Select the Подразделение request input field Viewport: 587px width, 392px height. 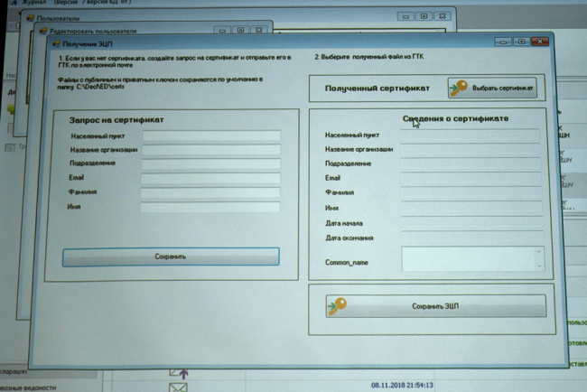coord(210,164)
